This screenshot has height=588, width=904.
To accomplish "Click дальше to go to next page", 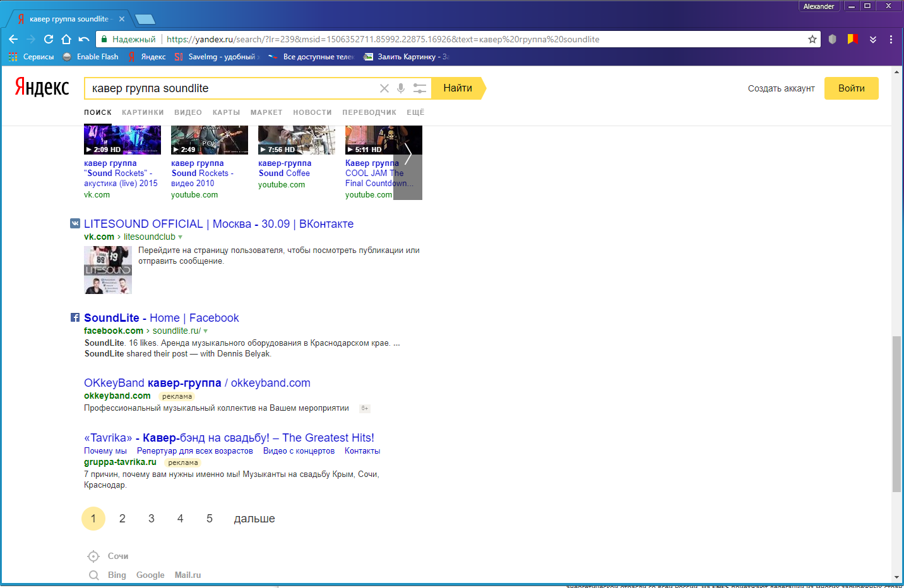I will (254, 519).
